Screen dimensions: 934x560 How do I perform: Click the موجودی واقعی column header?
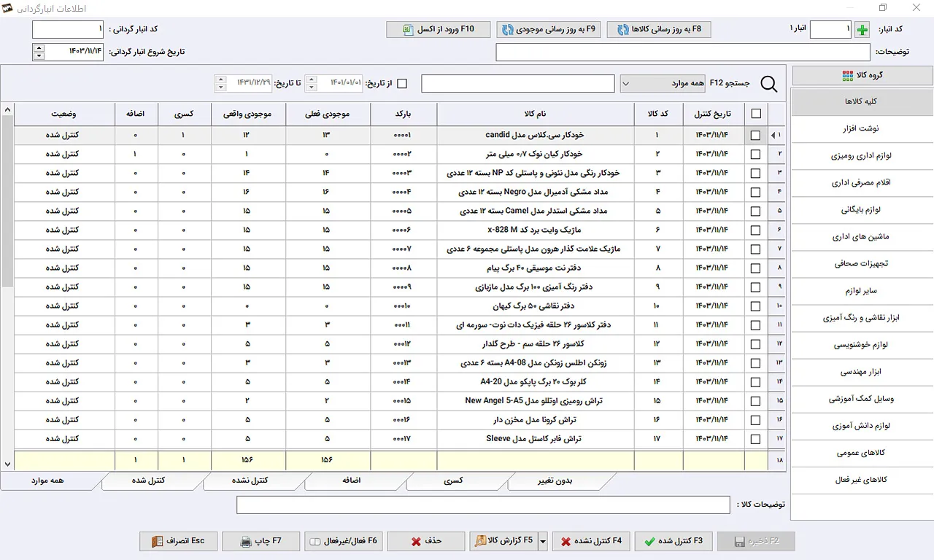point(248,114)
